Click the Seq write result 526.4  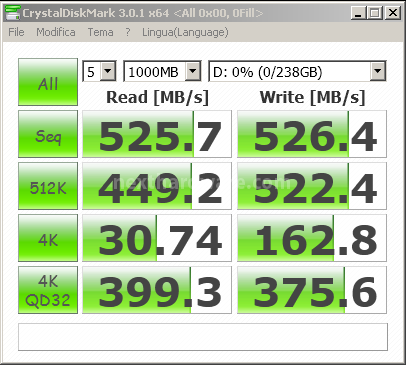[x=312, y=134]
